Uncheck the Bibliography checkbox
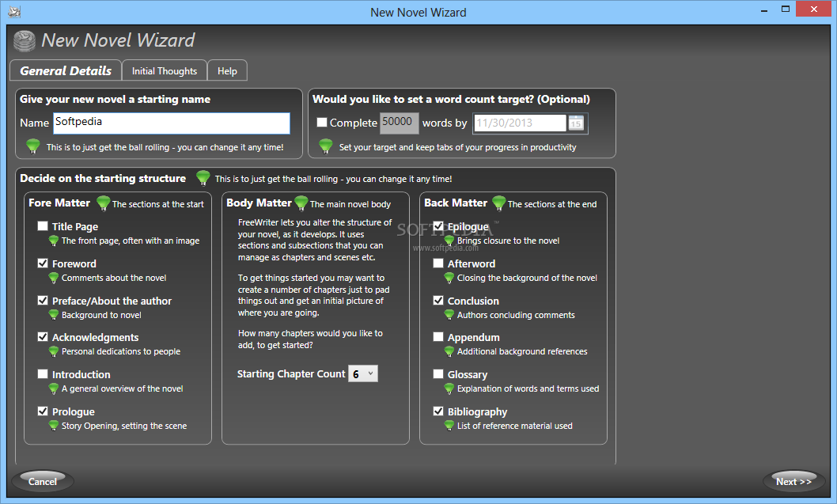The image size is (837, 504). (x=438, y=411)
